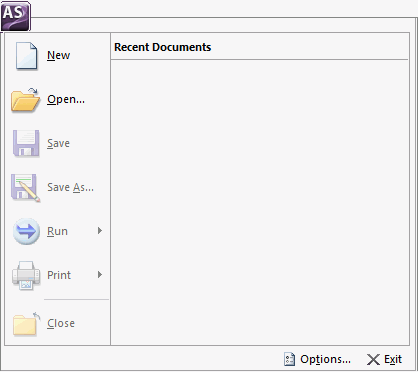This screenshot has width=418, height=372.
Task: Click the Close folder icon
Action: pyautogui.click(x=26, y=324)
